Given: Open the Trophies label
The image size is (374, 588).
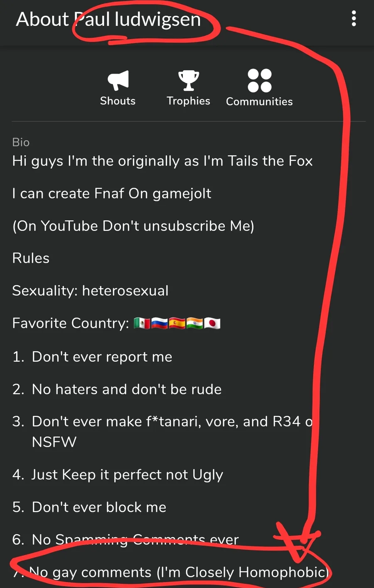Looking at the screenshot, I should [188, 101].
